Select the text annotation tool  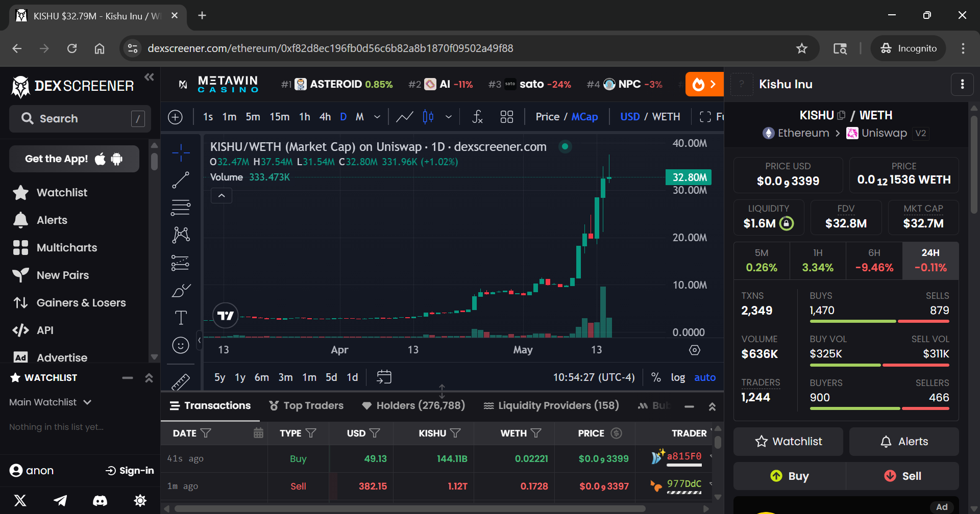tap(181, 318)
